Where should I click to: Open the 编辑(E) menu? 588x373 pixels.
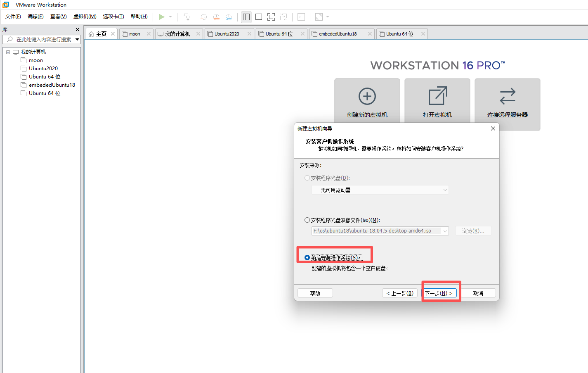point(35,17)
